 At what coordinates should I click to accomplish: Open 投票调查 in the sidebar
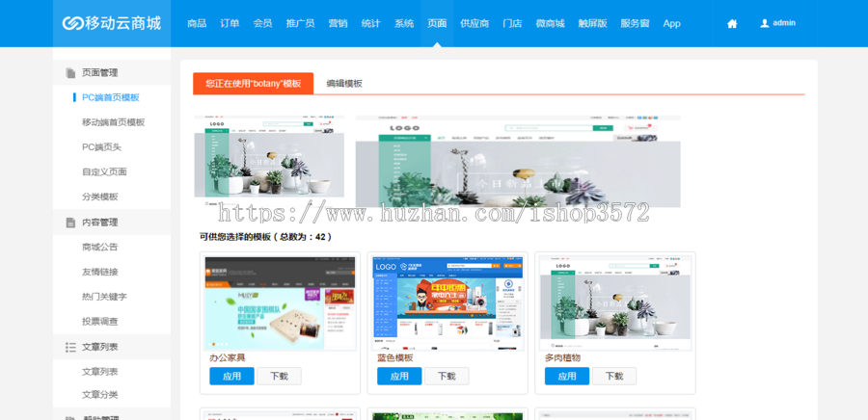[x=100, y=322]
